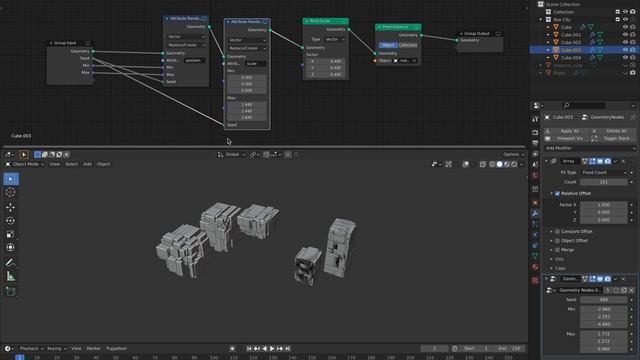Click the 3D viewport editor type icon
This screenshot has height=360, width=640.
(9, 155)
